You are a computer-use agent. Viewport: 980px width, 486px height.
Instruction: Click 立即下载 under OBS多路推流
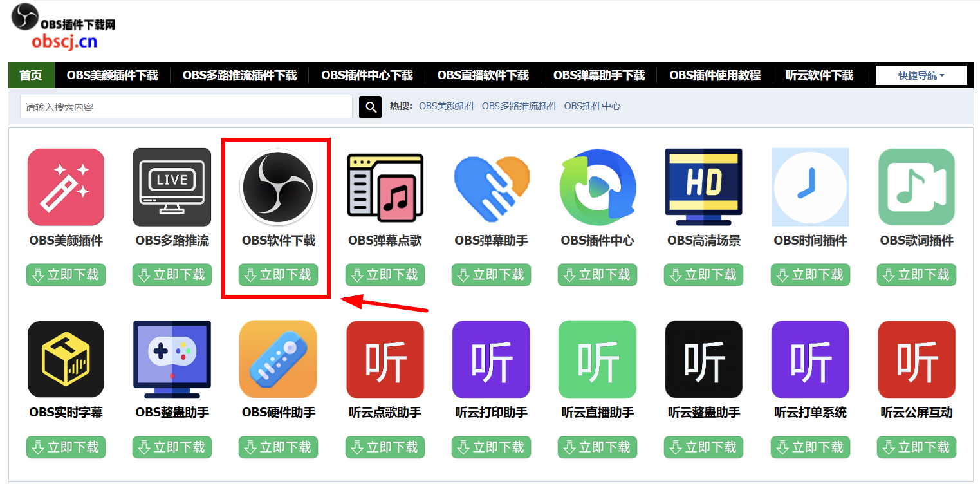click(x=172, y=275)
